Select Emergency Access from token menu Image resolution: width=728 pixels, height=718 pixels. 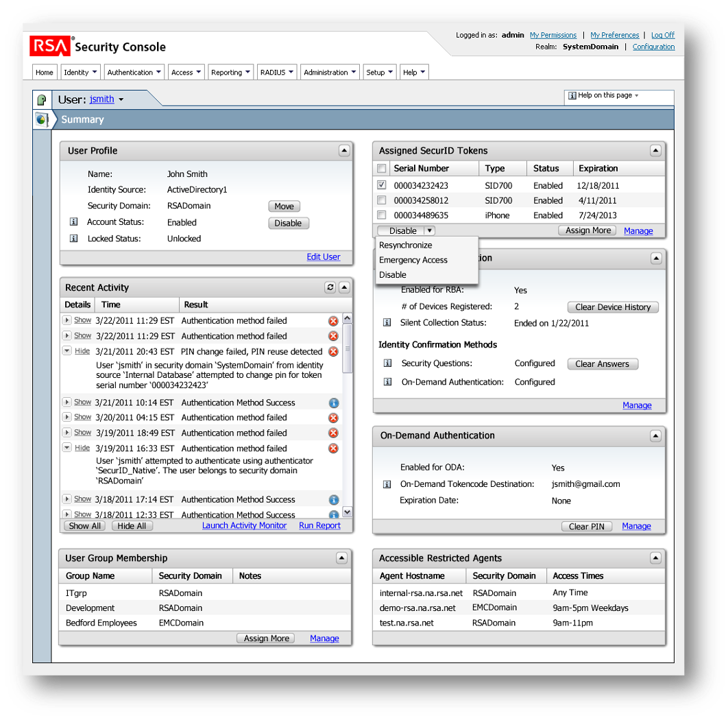413,260
